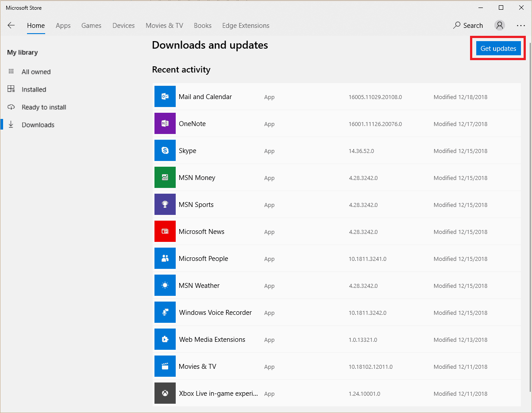Viewport: 532px width, 413px height.
Task: Open the user account profile icon
Action: pyautogui.click(x=500, y=25)
